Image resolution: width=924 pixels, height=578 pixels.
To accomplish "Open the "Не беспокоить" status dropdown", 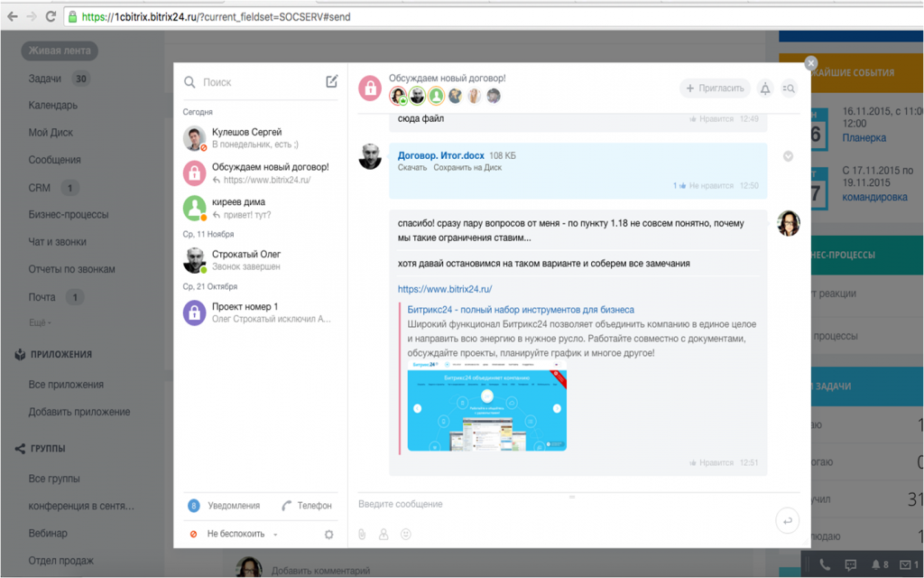I will click(x=236, y=534).
